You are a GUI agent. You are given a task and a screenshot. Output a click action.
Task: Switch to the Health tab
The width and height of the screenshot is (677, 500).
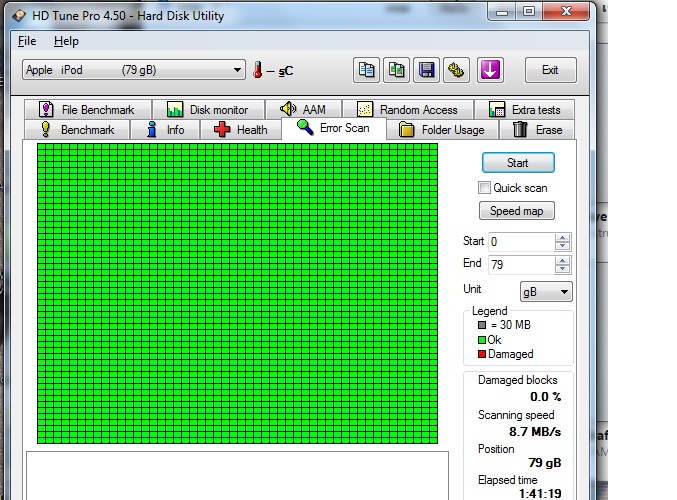(x=240, y=130)
